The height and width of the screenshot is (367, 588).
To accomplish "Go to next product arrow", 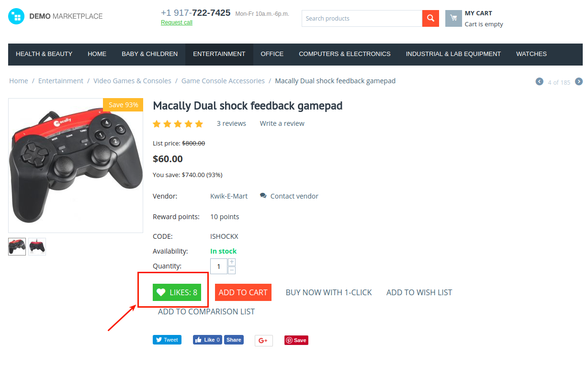I will point(579,82).
